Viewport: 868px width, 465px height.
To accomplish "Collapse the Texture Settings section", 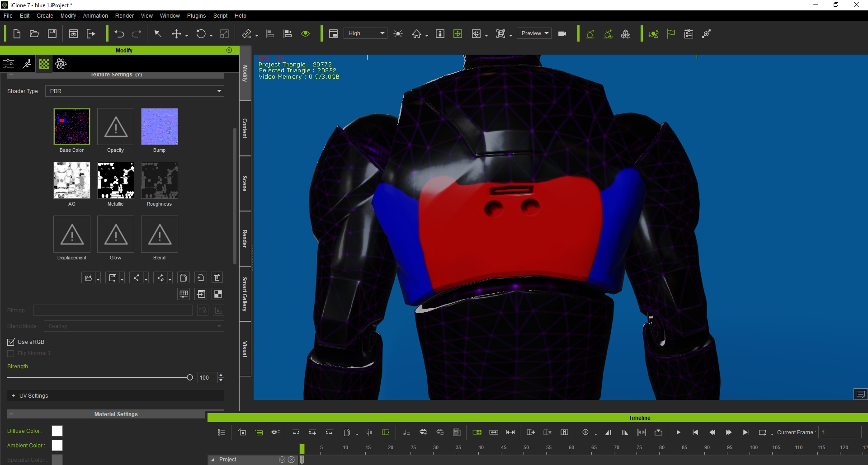I will coord(11,75).
